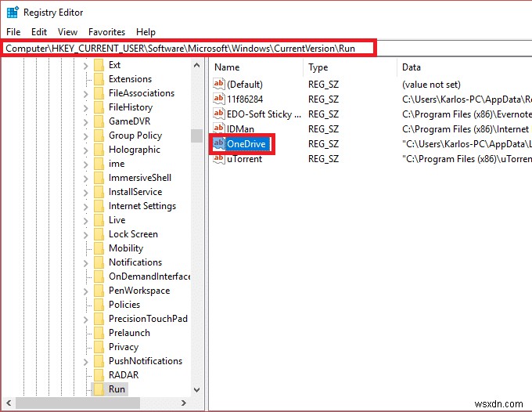Expand the Group Policy key
532x412 pixels.
86,136
